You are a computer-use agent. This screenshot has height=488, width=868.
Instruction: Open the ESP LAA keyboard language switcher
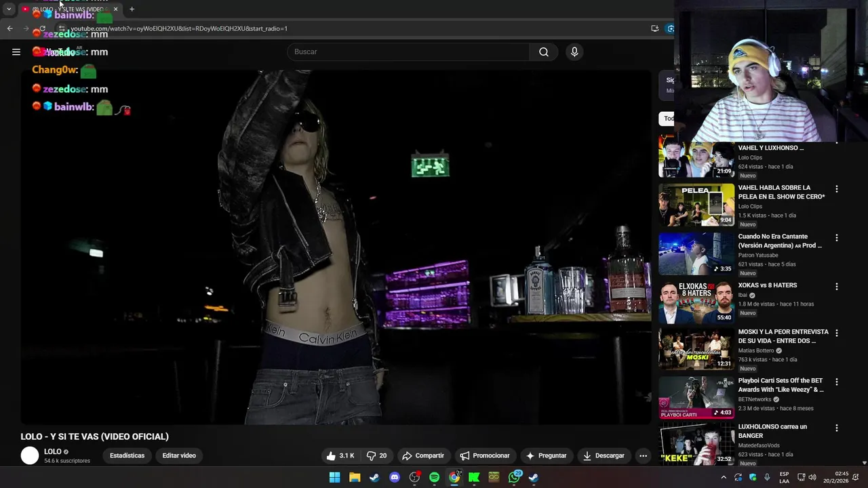tap(784, 477)
